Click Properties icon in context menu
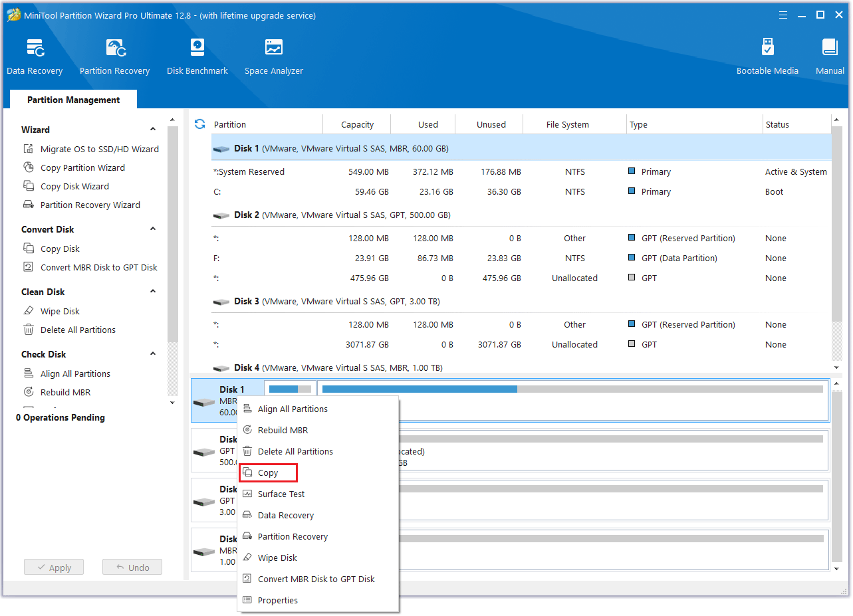This screenshot has width=853, height=616. 247,600
